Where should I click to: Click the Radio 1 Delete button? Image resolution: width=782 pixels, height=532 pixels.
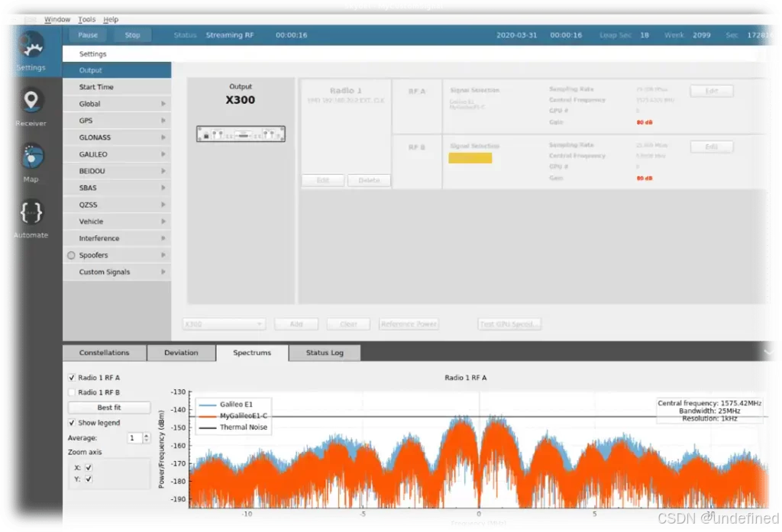tap(369, 180)
